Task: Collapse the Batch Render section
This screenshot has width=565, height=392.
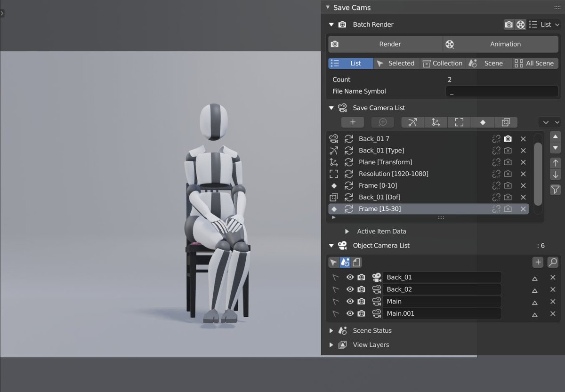Action: click(331, 24)
